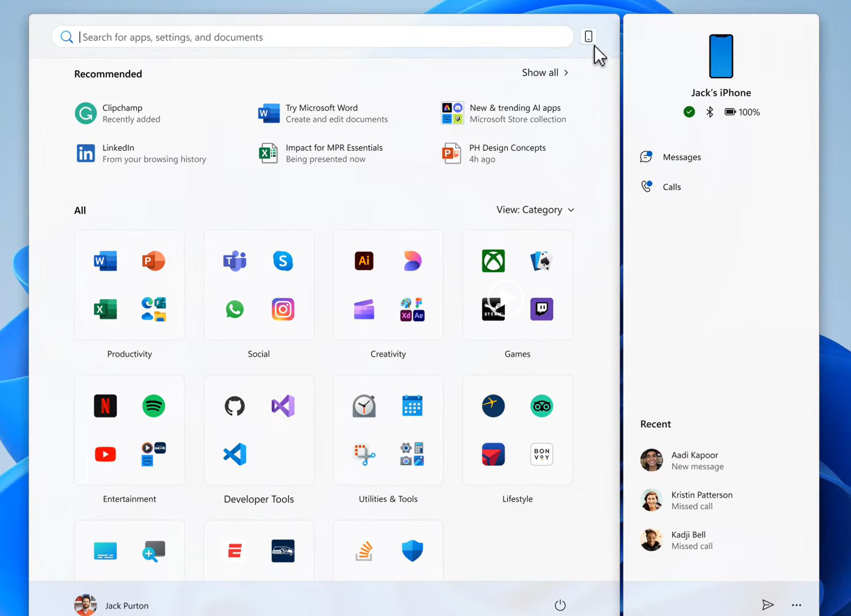Open Messages in phone panel
851x616 pixels.
pyautogui.click(x=671, y=157)
